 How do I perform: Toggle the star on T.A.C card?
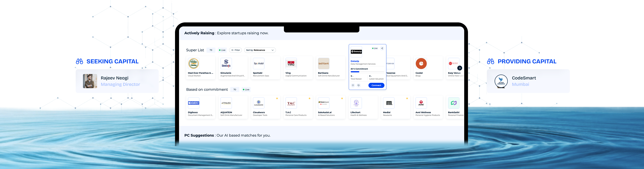309,98
